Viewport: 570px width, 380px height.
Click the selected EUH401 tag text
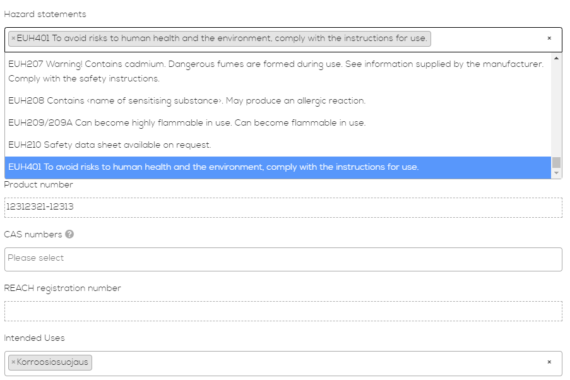coord(222,38)
